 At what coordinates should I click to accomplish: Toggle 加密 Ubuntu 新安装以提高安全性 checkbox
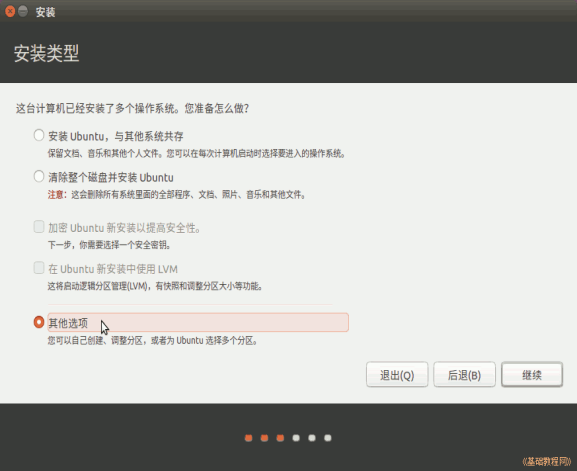[39, 227]
